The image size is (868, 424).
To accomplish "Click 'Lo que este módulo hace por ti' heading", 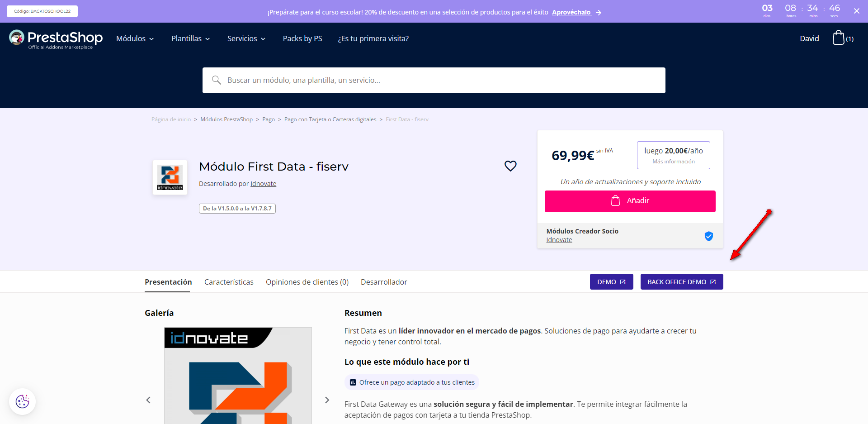I will 407,362.
